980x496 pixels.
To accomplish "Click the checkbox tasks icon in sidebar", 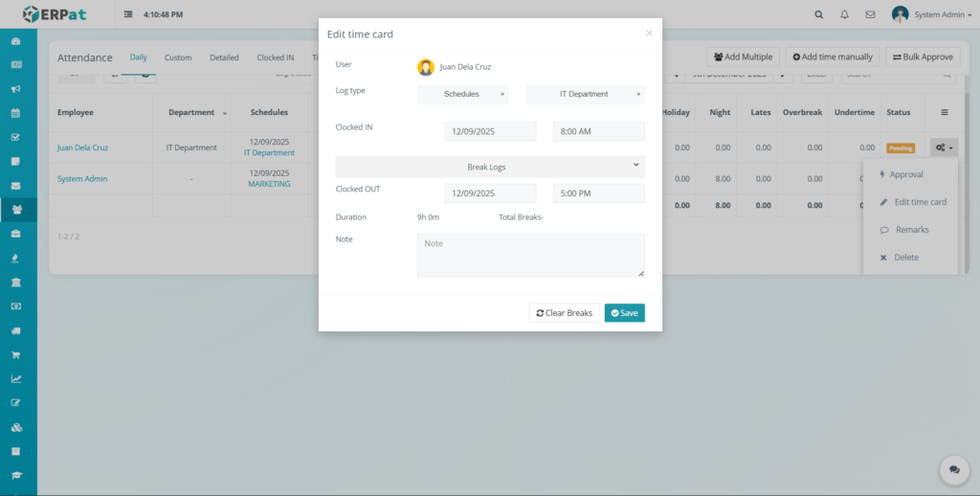I will (16, 137).
